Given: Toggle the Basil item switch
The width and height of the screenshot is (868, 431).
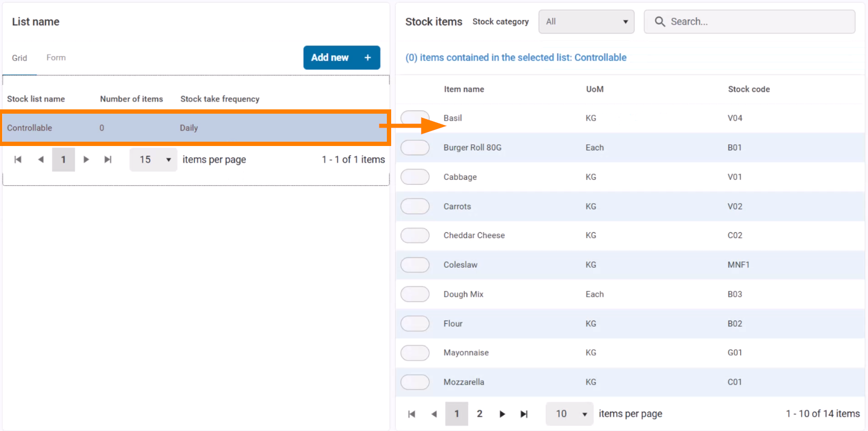Looking at the screenshot, I should [415, 118].
